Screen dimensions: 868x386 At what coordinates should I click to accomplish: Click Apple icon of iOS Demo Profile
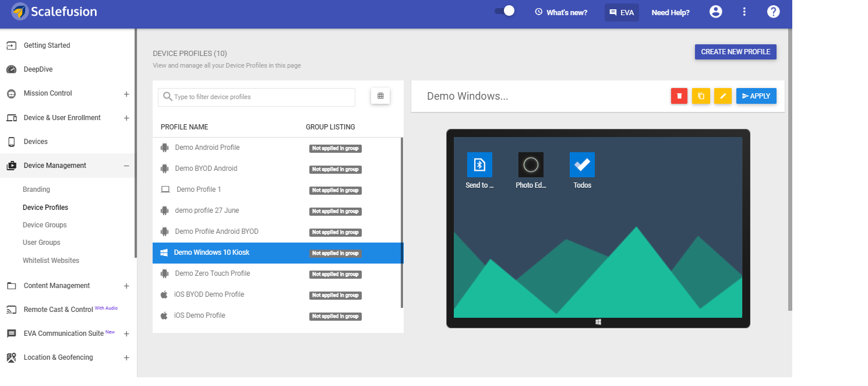click(164, 315)
